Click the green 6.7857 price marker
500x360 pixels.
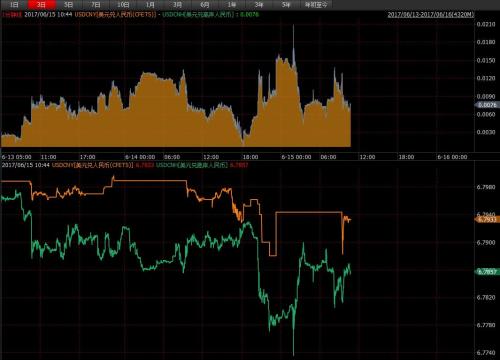point(487,272)
